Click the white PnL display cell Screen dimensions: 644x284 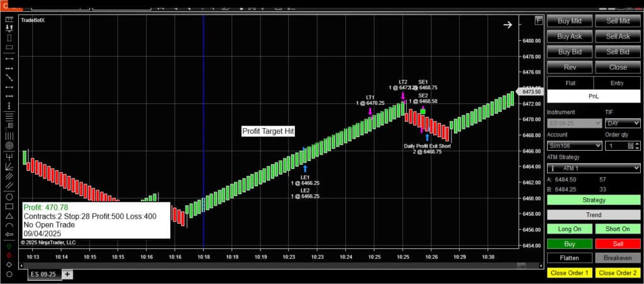(x=594, y=96)
